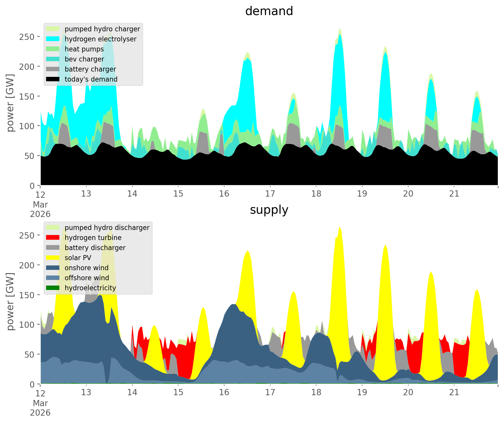504x423 pixels.
Task: Click the today's demand black legend swatch
Action: coord(53,79)
